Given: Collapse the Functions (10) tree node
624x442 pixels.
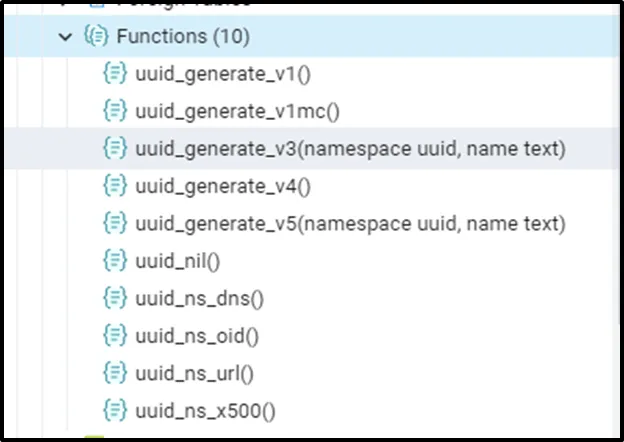Looking at the screenshot, I should pyautogui.click(x=66, y=37).
